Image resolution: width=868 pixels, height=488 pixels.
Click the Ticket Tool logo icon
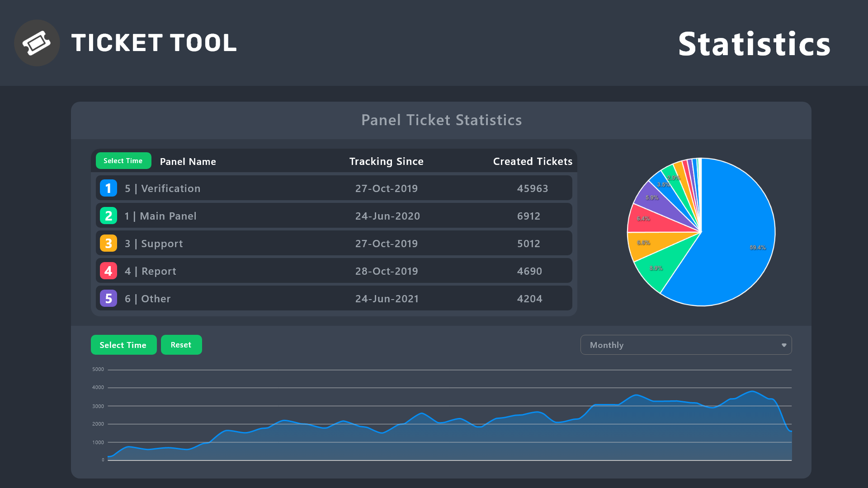[37, 43]
